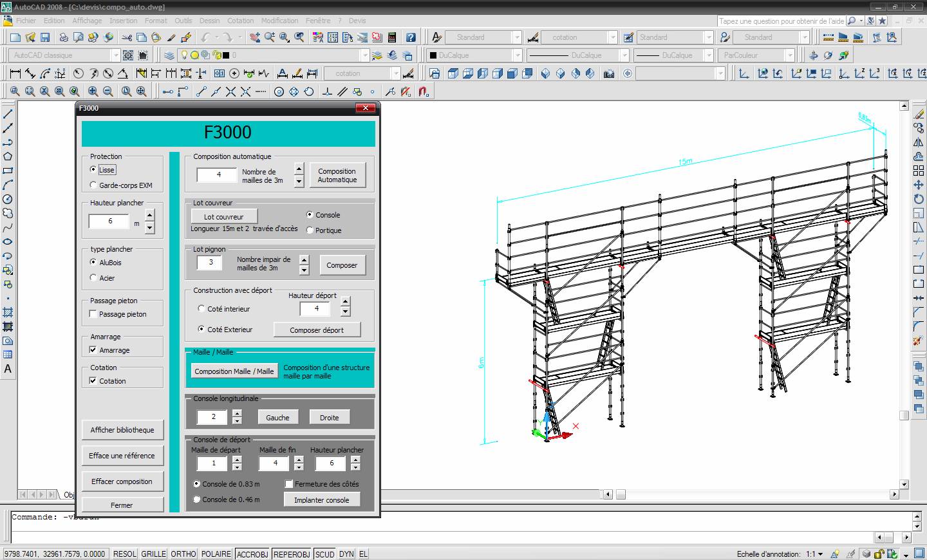Select the Multiline Text tool

[8, 369]
